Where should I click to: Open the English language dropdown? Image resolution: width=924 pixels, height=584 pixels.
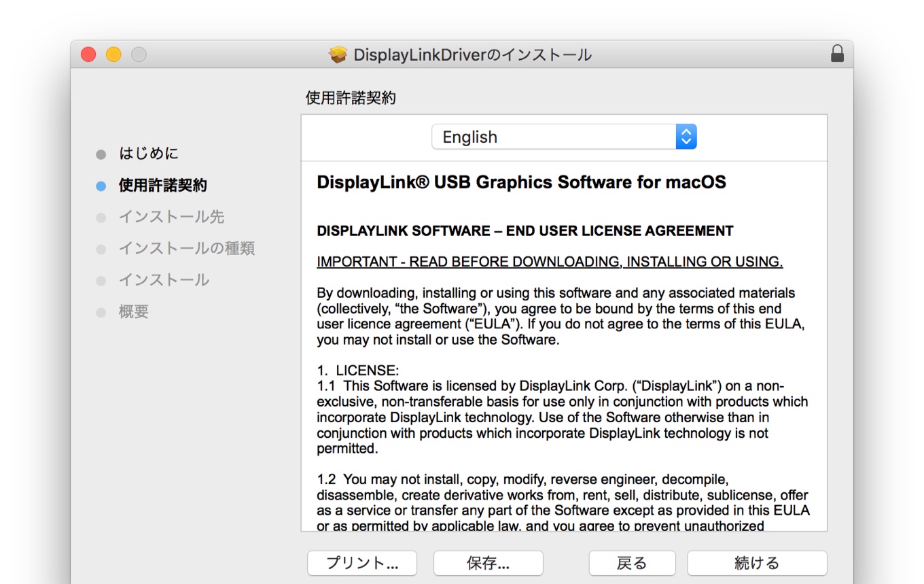tap(554, 137)
